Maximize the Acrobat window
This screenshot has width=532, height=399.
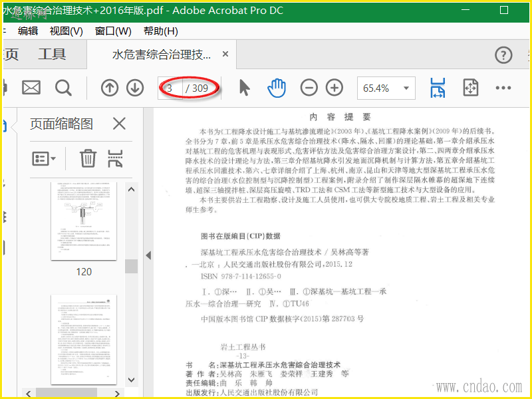(504, 10)
